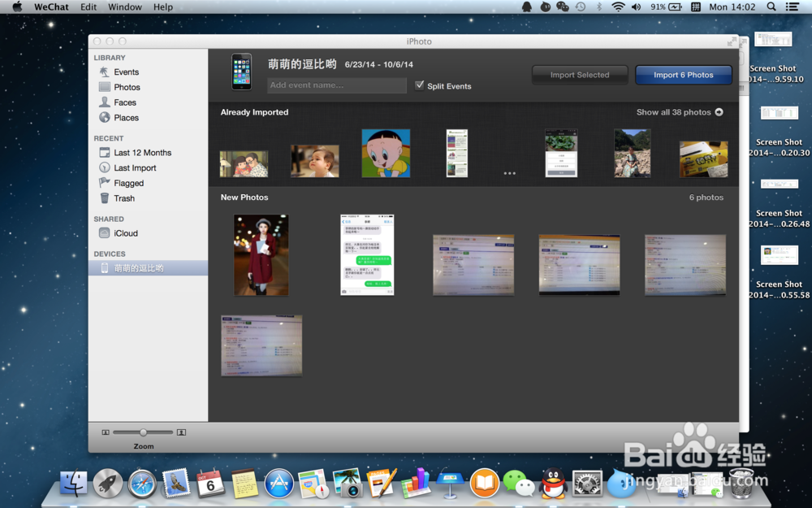Open Spotlight search
The image size is (812, 508).
[771, 7]
